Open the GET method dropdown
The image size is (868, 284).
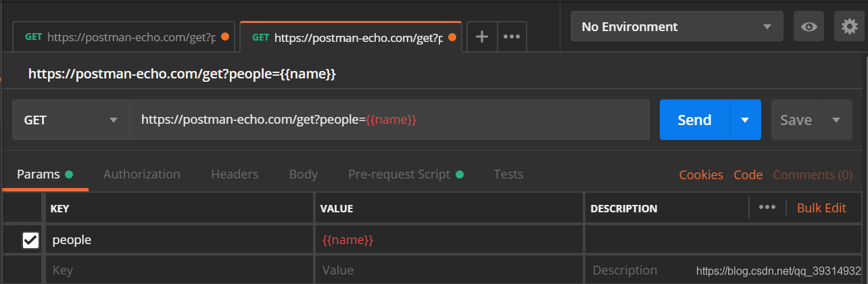[x=71, y=120]
